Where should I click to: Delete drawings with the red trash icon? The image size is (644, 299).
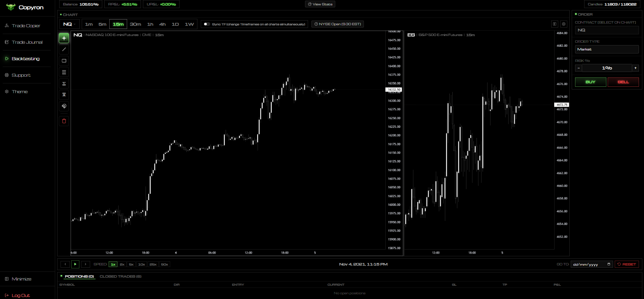click(64, 121)
